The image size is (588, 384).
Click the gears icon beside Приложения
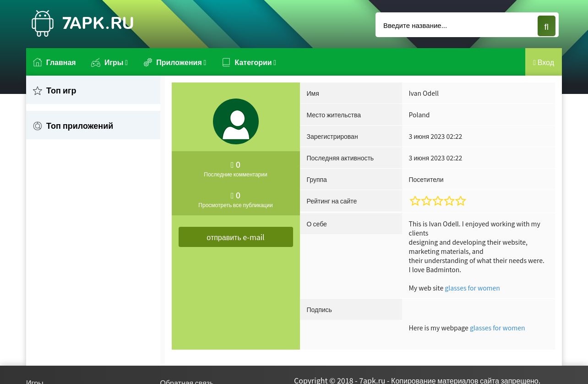click(x=148, y=62)
